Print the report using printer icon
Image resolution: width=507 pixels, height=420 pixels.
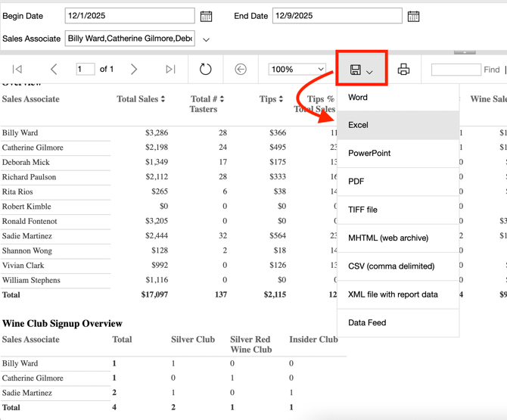point(403,70)
